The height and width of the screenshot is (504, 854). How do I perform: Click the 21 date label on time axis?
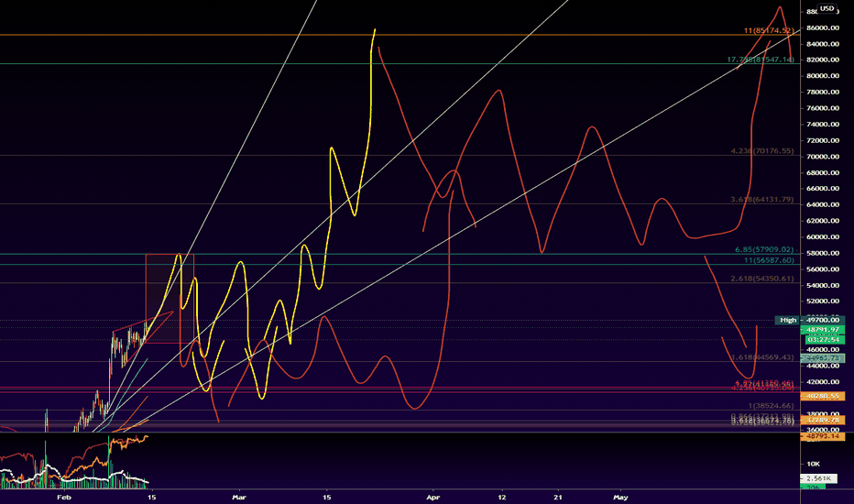[x=558, y=497]
